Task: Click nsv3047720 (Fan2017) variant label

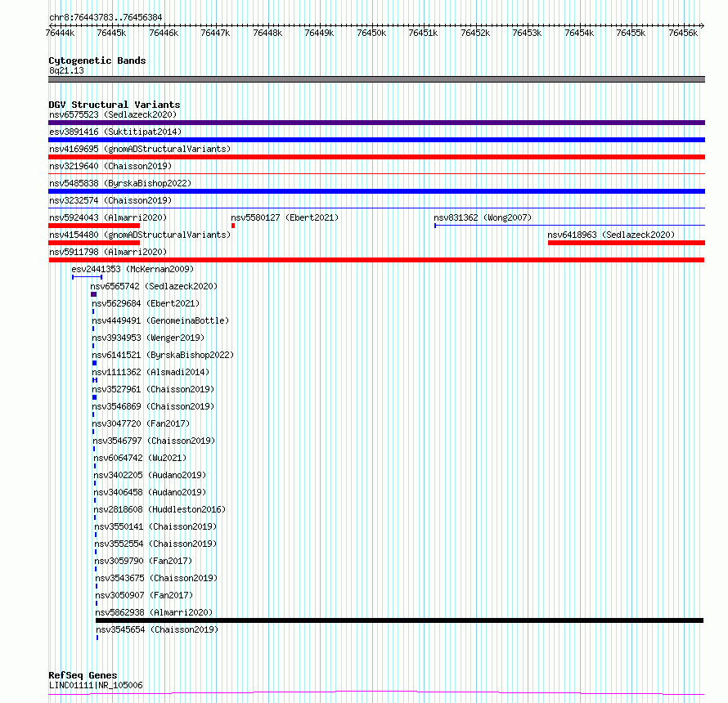Action: point(141,423)
